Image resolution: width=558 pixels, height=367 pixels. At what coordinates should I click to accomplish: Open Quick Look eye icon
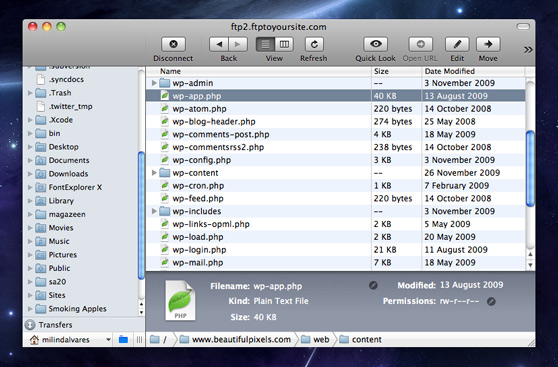pos(375,44)
